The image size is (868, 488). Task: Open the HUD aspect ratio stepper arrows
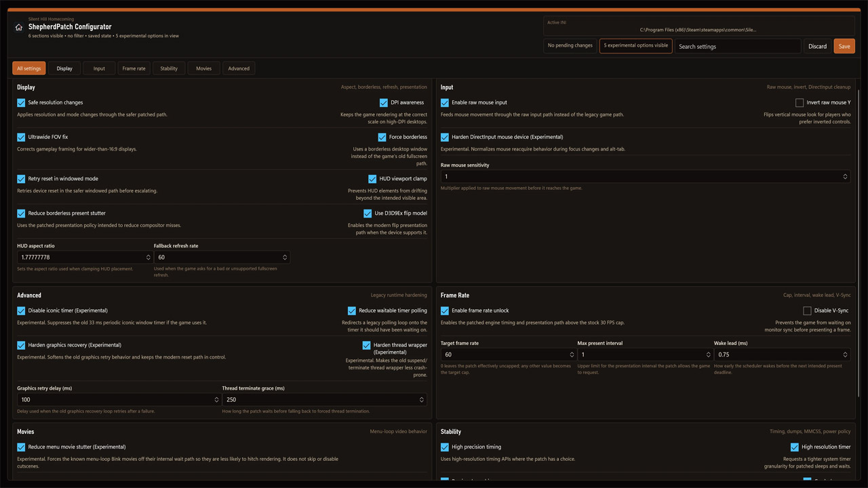click(x=148, y=258)
